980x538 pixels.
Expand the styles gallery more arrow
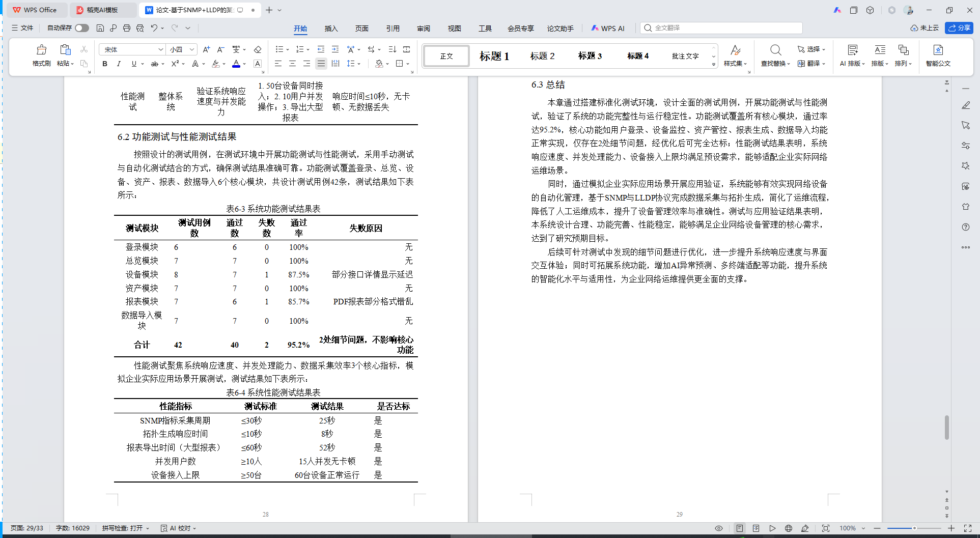(714, 64)
